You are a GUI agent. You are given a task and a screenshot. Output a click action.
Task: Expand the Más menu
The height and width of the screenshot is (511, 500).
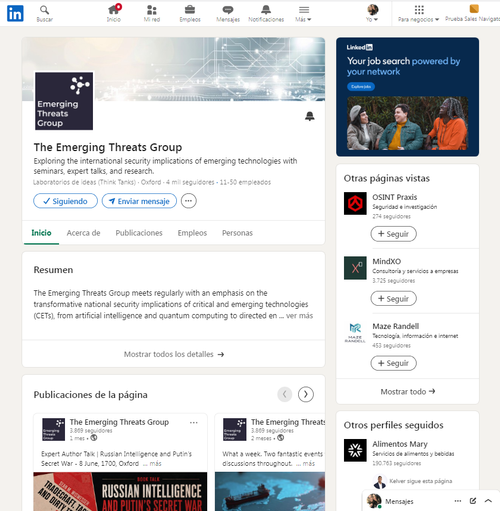(303, 14)
